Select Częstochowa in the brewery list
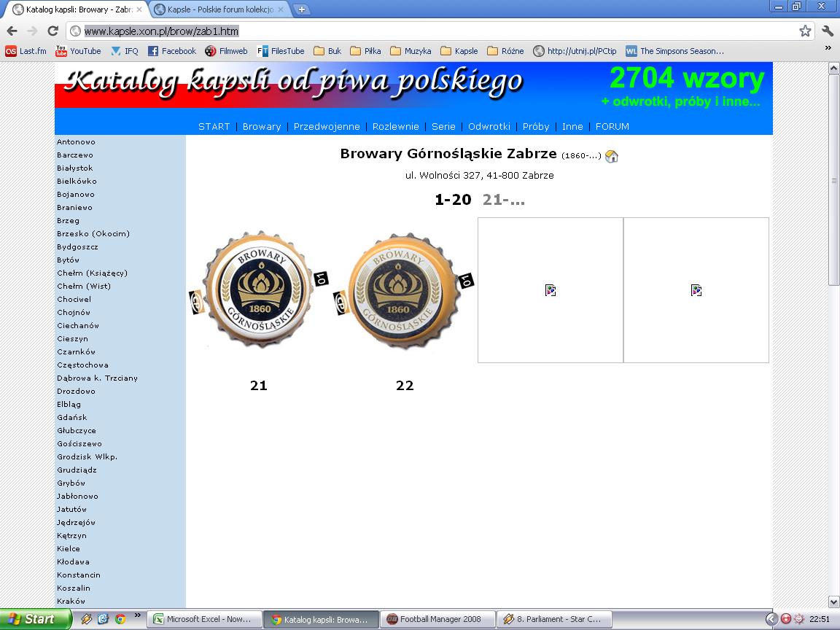This screenshot has height=630, width=840. pos(82,365)
